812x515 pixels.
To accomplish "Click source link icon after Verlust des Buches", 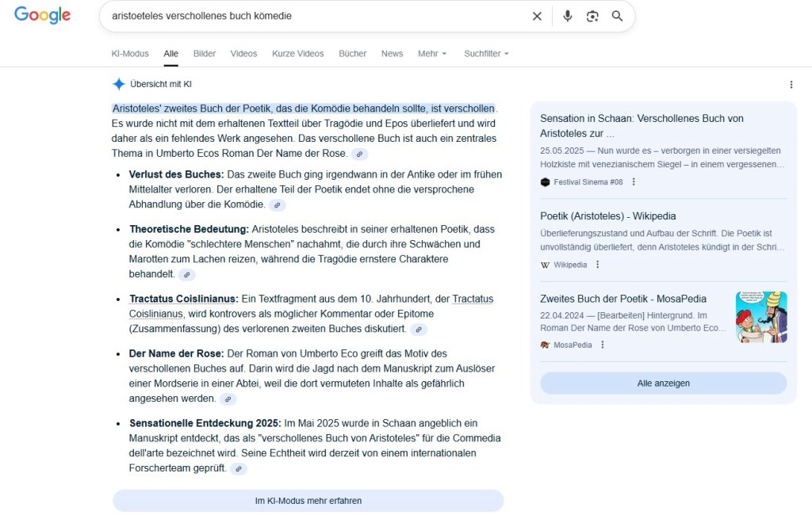I will pyautogui.click(x=277, y=205).
